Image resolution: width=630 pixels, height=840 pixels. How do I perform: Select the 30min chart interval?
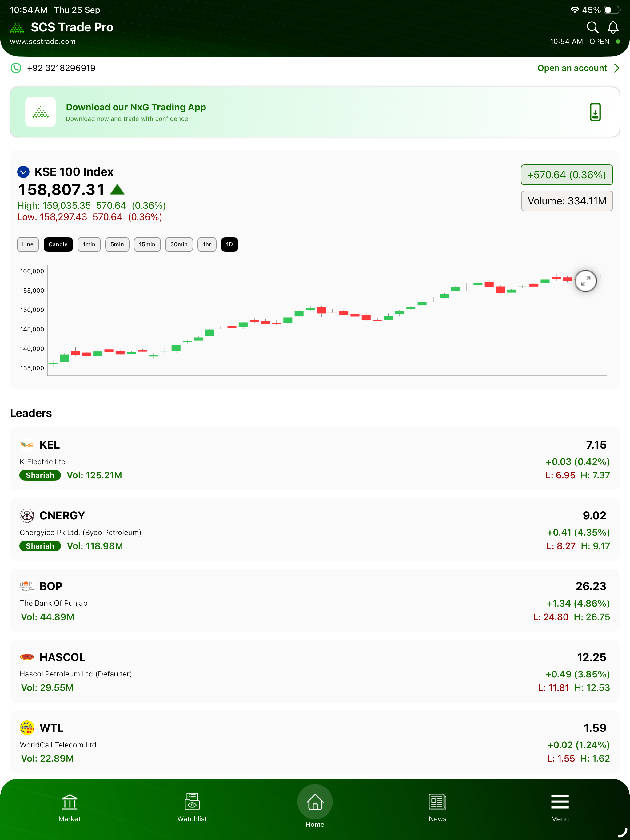click(179, 244)
